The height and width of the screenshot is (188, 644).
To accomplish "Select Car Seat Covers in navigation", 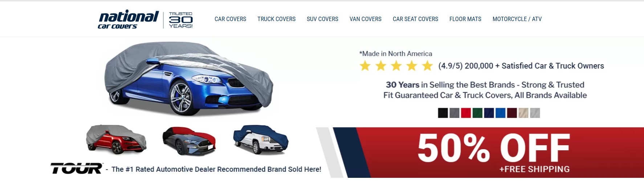I will click(x=415, y=19).
